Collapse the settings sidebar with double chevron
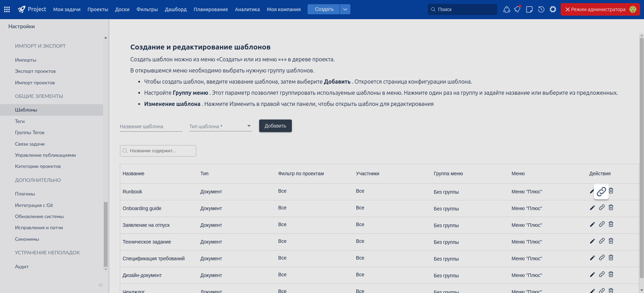Screen dimensions: 644x293 click(101, 285)
